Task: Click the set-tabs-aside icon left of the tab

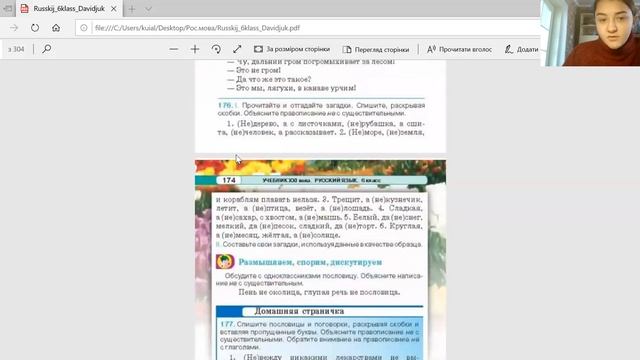Action: point(7,9)
